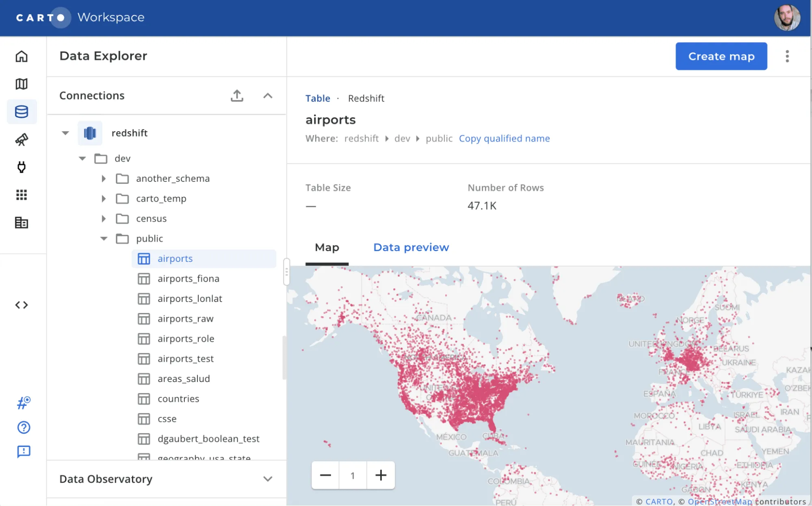Open the feedback speech bubble icon
This screenshot has width=812, height=506.
[24, 452]
